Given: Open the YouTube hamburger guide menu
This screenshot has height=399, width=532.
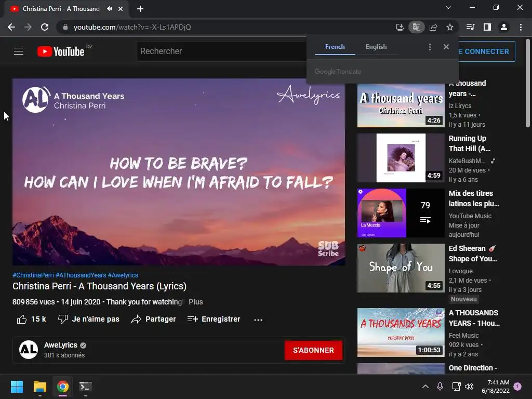Looking at the screenshot, I should click(x=19, y=51).
